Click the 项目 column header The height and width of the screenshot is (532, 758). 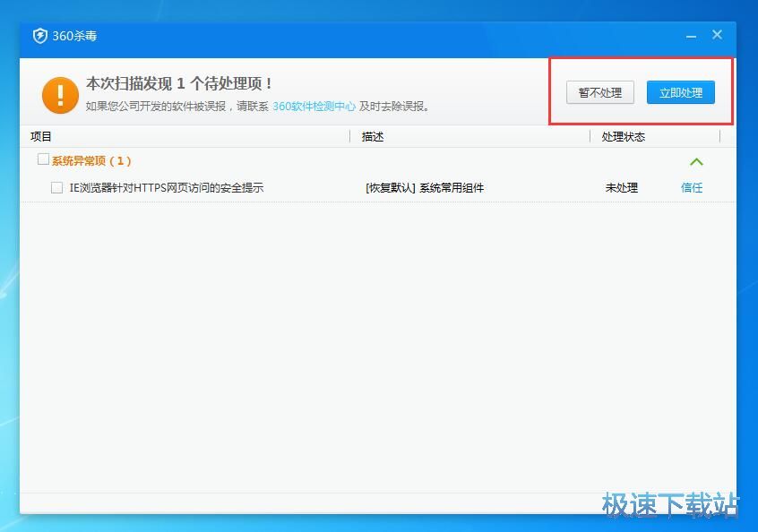click(40, 137)
